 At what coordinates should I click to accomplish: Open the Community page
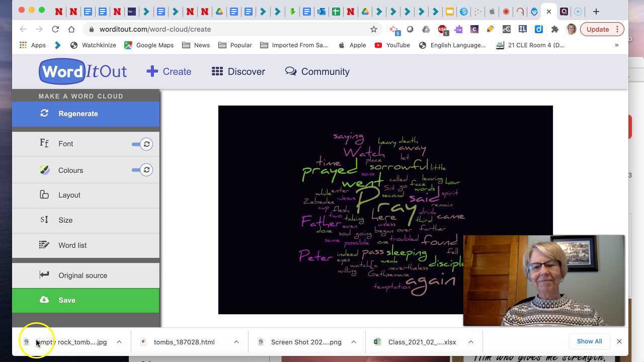click(317, 71)
